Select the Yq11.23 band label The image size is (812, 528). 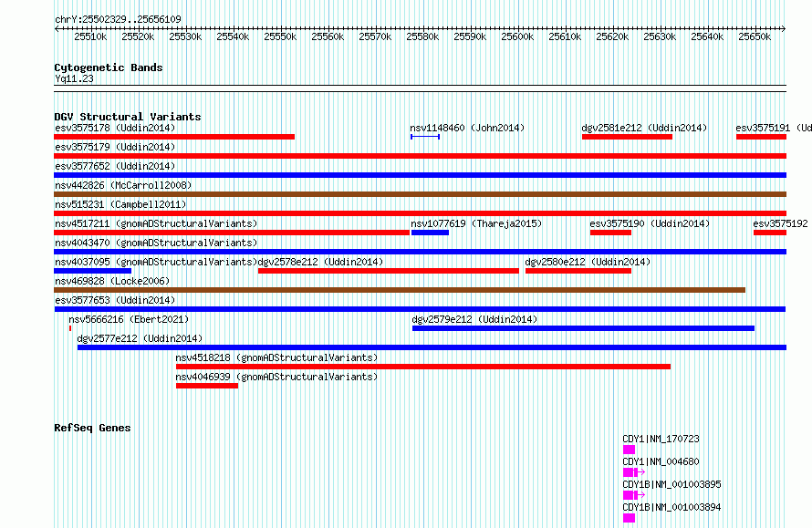(74, 79)
